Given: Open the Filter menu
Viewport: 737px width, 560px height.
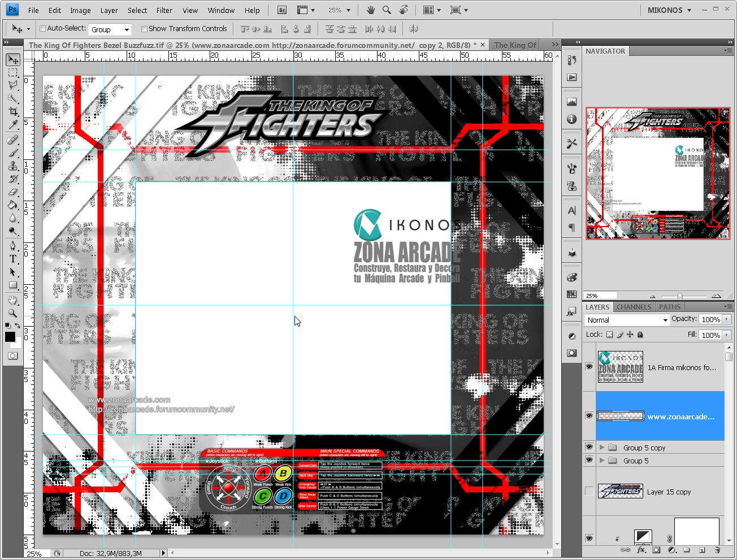Looking at the screenshot, I should click(x=164, y=10).
